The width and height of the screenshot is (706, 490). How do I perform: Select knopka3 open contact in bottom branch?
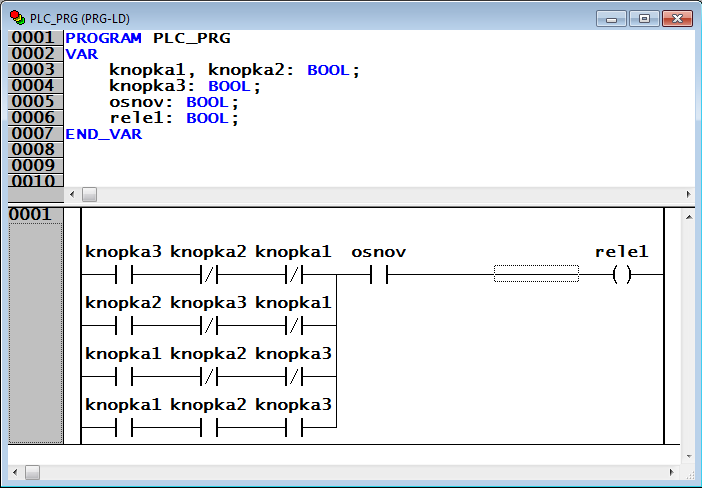click(294, 427)
